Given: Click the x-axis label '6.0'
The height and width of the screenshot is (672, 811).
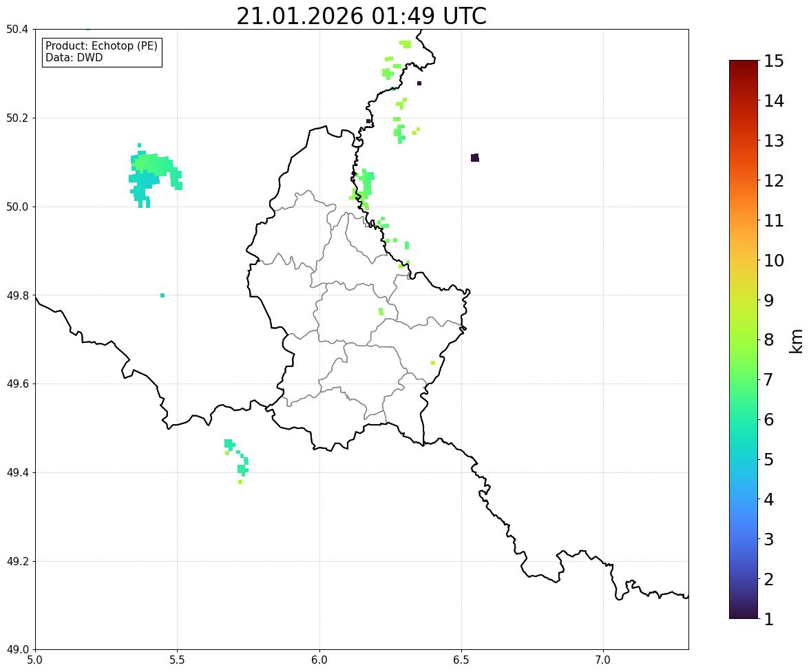Looking at the screenshot, I should coord(319,660).
